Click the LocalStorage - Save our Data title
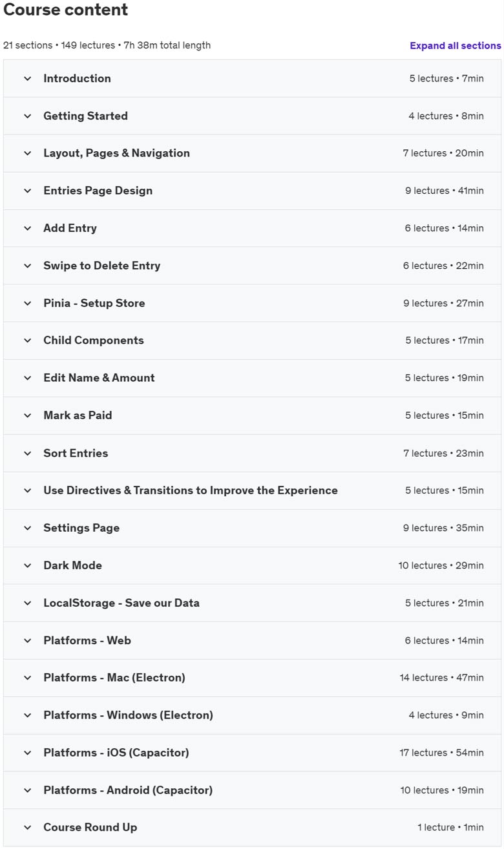This screenshot has height=849, width=504. click(x=121, y=603)
